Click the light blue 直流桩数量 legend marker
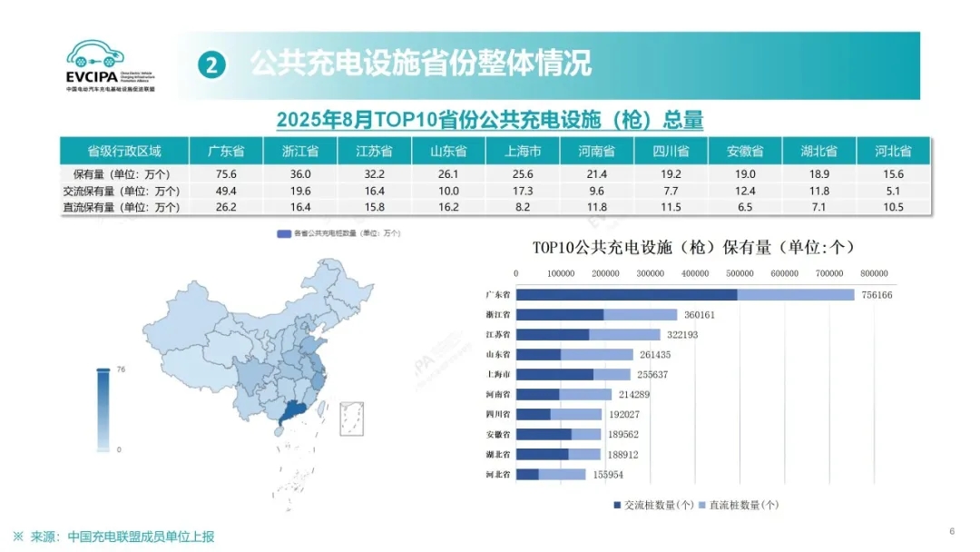Viewport: 980px width, 552px height. pos(702,505)
